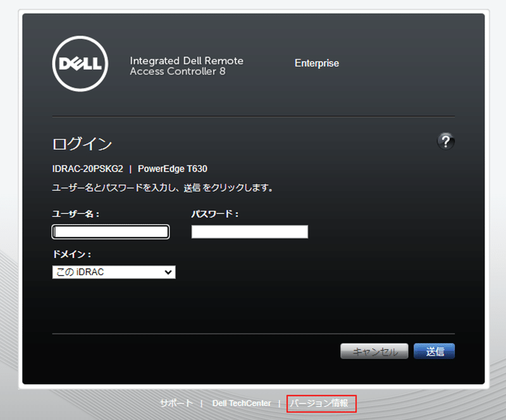Screen dimensions: 506x420
Task: Click the キャンセル cancel button
Action: 374,351
